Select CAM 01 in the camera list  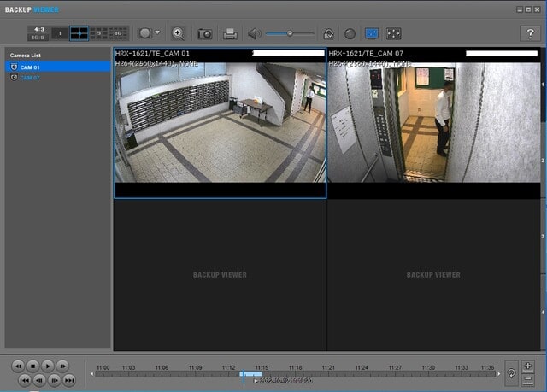pyautogui.click(x=31, y=67)
